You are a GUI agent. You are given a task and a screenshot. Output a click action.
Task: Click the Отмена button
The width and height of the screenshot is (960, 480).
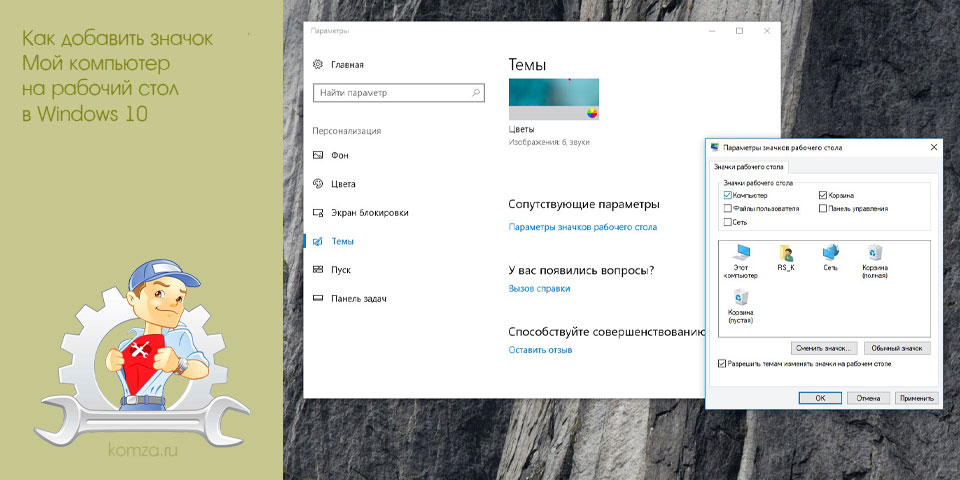point(868,398)
